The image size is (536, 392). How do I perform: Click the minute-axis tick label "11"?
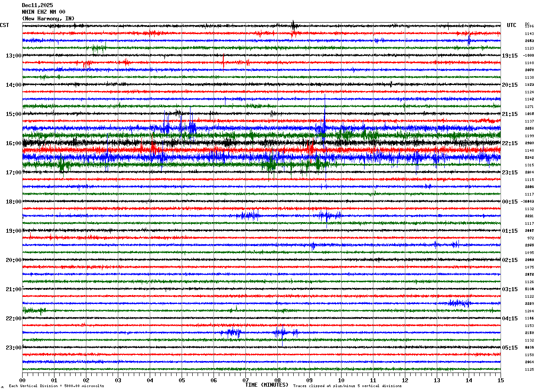(373, 380)
